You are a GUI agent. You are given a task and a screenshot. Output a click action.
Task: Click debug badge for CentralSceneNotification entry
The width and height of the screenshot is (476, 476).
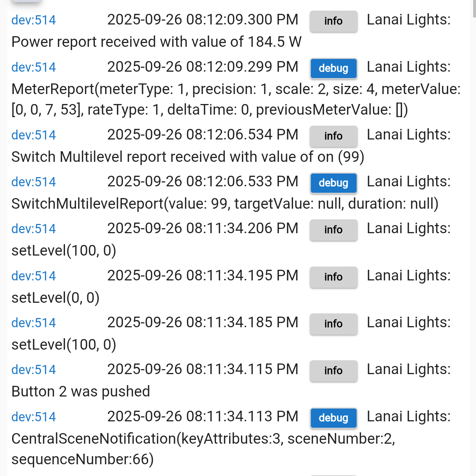(x=333, y=418)
